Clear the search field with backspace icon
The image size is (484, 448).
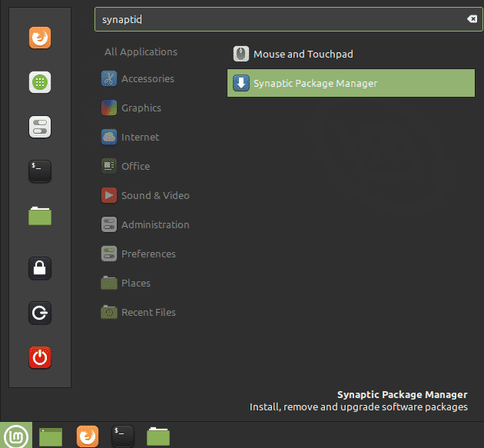coord(472,19)
